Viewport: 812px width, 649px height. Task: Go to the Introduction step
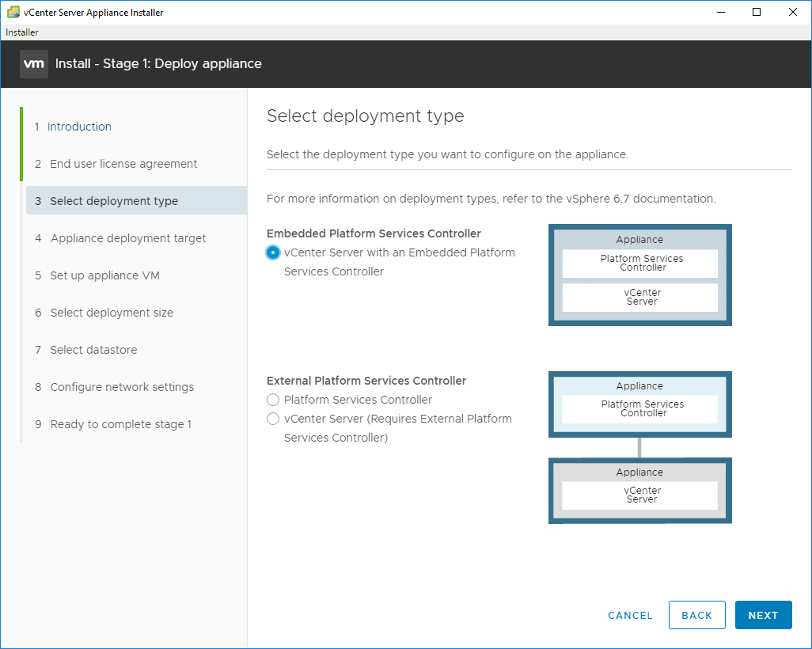[79, 127]
